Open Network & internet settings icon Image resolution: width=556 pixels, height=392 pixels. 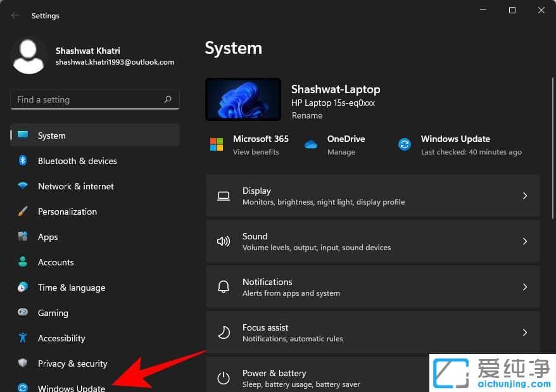pyautogui.click(x=23, y=186)
